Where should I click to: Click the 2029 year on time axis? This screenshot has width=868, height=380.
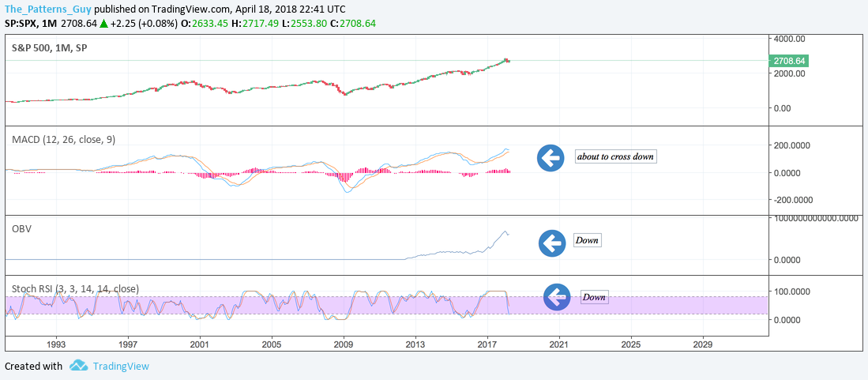tap(702, 344)
